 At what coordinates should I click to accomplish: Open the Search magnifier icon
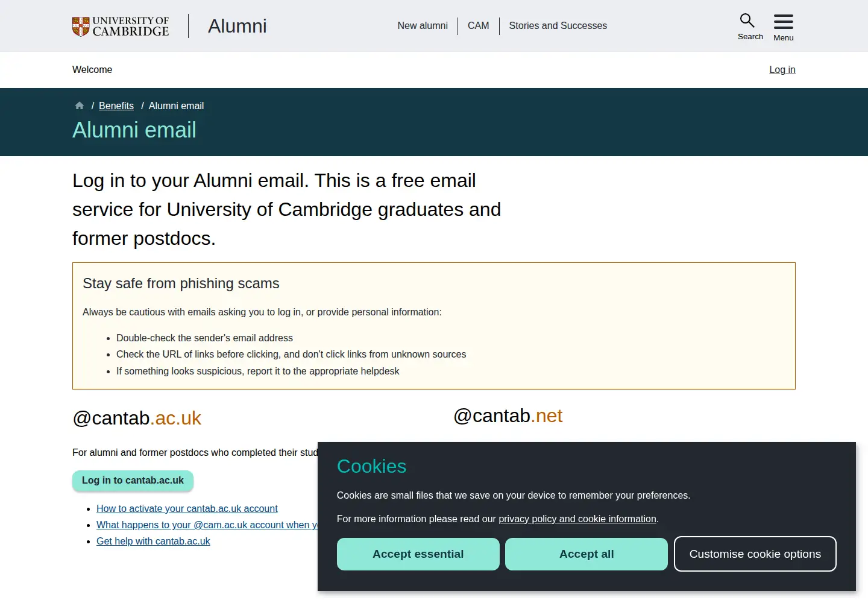[x=747, y=21]
